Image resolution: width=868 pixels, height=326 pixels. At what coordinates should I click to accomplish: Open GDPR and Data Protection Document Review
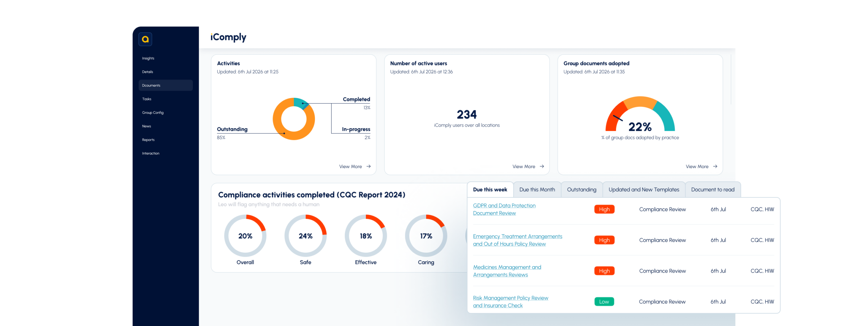coord(504,209)
